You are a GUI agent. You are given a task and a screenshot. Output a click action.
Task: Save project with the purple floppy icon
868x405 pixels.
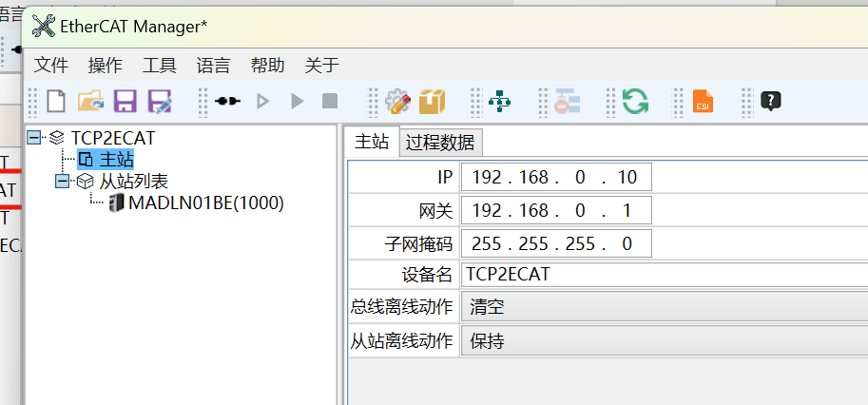[x=125, y=101]
